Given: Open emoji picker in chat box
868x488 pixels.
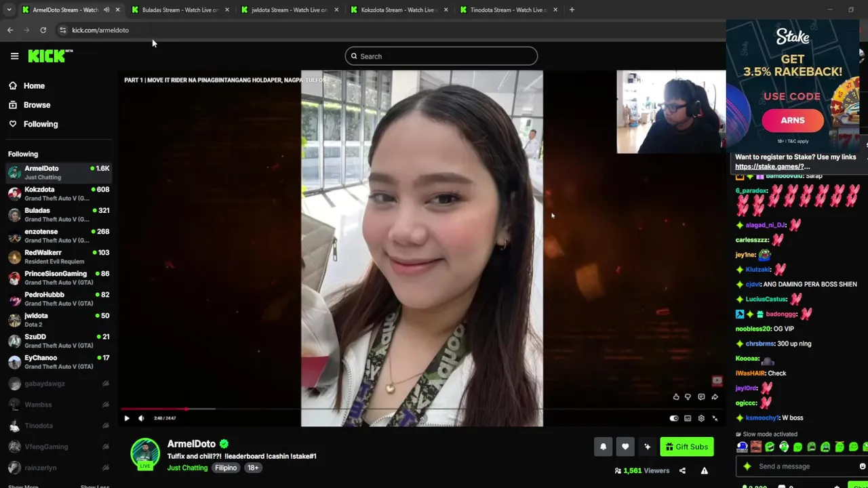Looking at the screenshot, I should coord(862,466).
